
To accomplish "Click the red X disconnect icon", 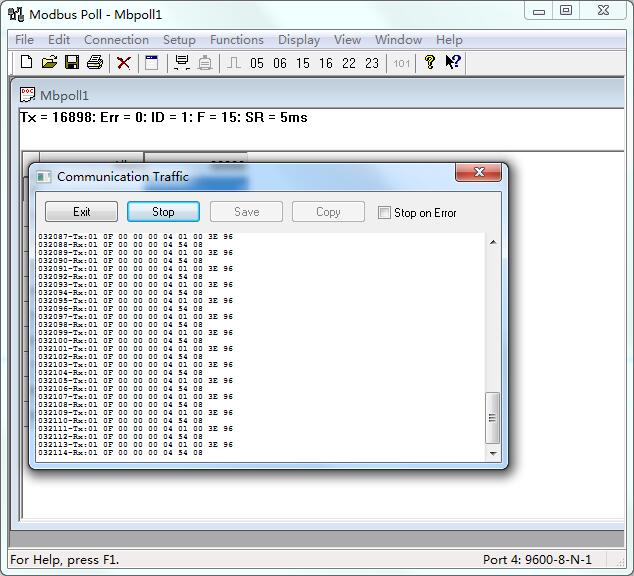I will (x=123, y=63).
